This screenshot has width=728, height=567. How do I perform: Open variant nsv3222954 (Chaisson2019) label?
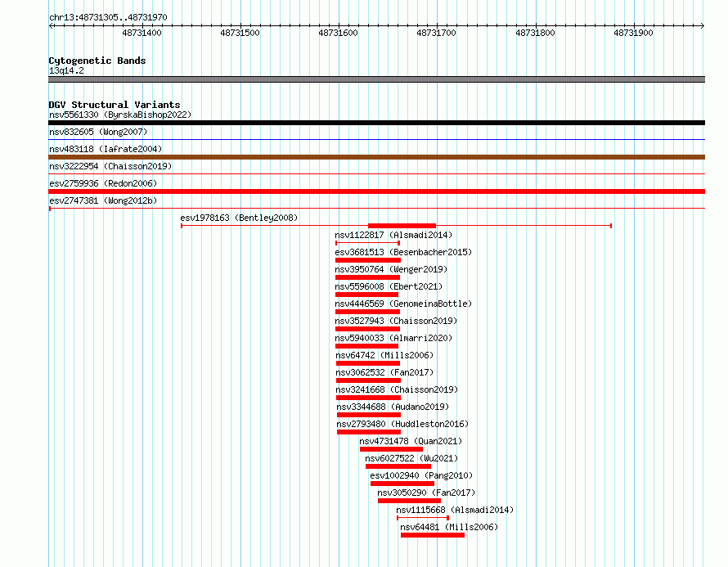(x=110, y=166)
